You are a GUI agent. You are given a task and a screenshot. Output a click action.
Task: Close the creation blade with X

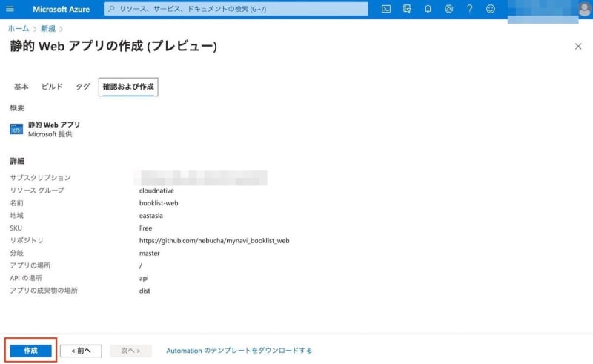click(578, 47)
